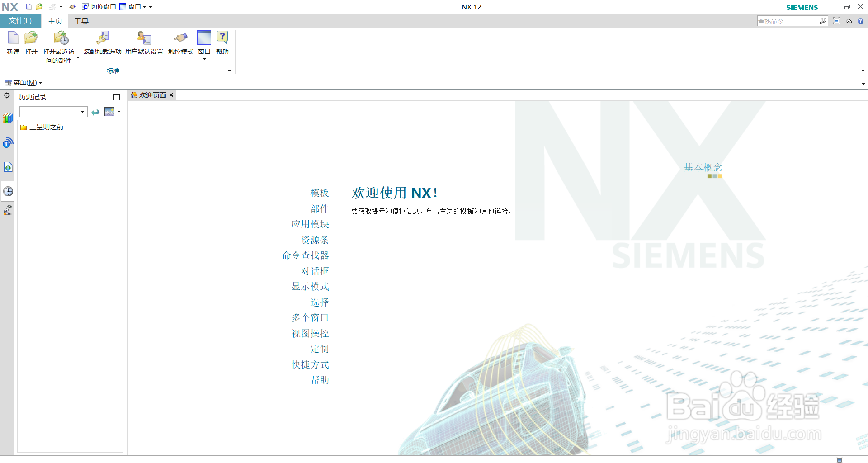Open the quick access toolbar customize arrow
868x463 pixels.
(151, 7)
